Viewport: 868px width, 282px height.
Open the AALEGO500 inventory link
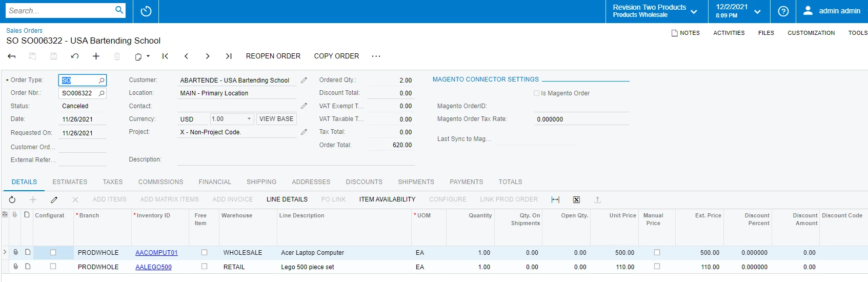(x=153, y=267)
